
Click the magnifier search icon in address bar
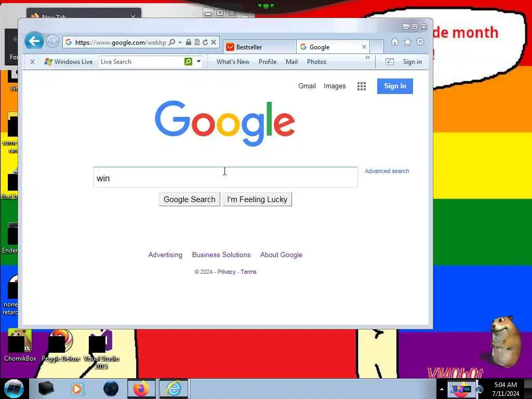point(172,42)
